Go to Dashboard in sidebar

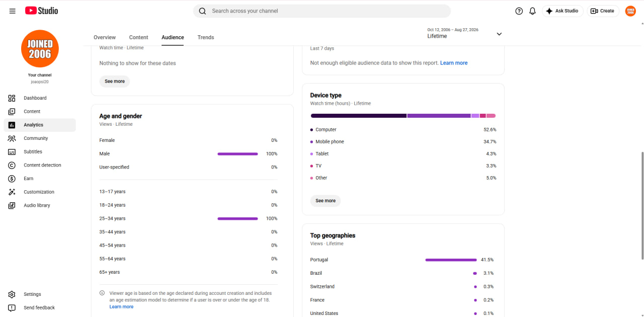coord(40,98)
